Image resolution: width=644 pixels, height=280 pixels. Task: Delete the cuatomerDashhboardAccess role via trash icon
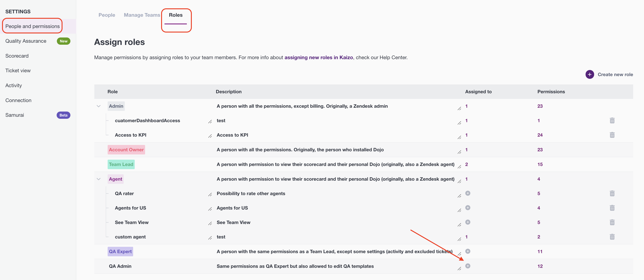pos(612,120)
